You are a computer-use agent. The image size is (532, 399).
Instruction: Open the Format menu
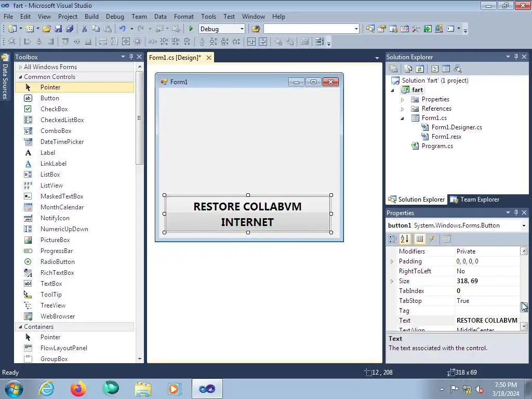coord(184,16)
